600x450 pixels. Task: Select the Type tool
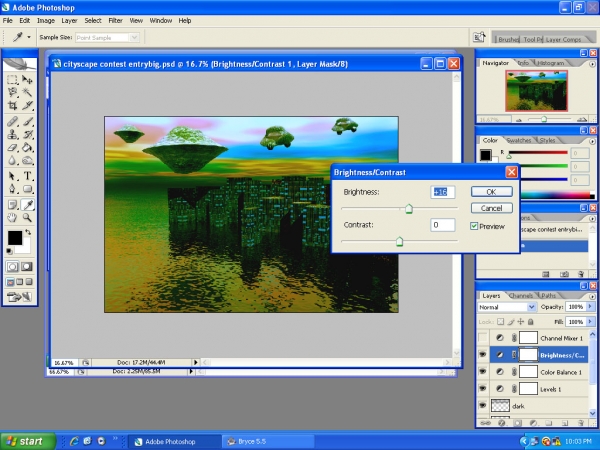tap(27, 176)
